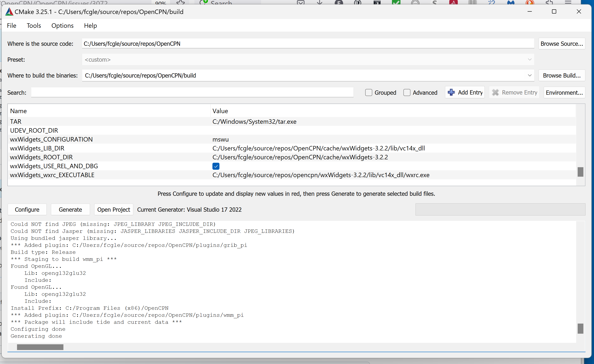The width and height of the screenshot is (594, 364).
Task: Click the blue plus Add Entry icon
Action: click(451, 92)
